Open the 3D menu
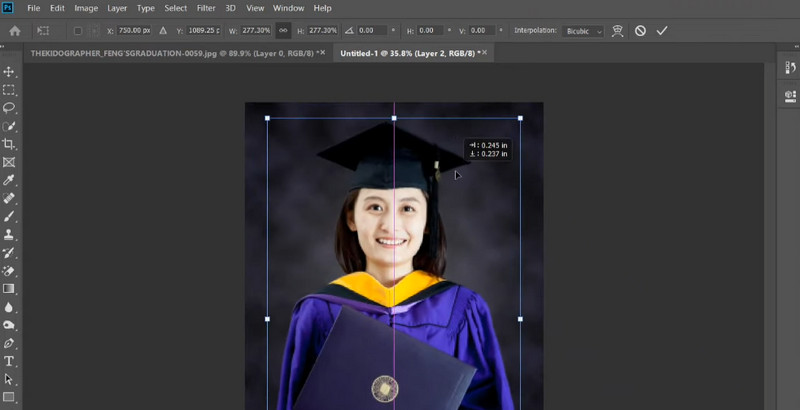The width and height of the screenshot is (800, 410). tap(231, 8)
